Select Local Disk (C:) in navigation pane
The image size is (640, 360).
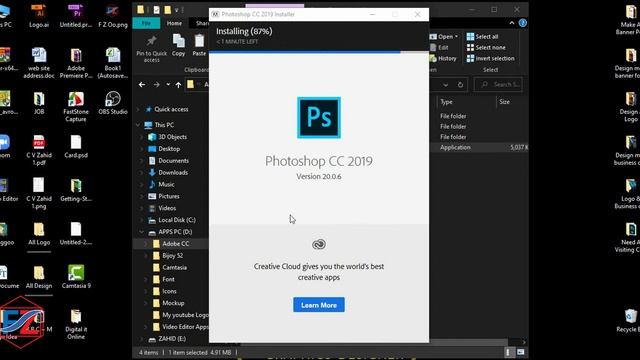tap(172, 220)
